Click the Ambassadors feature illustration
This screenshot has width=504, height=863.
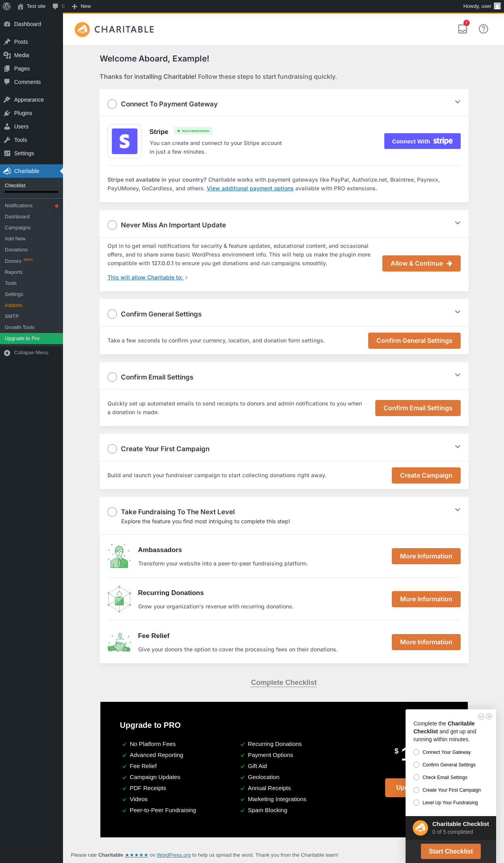[x=119, y=556]
